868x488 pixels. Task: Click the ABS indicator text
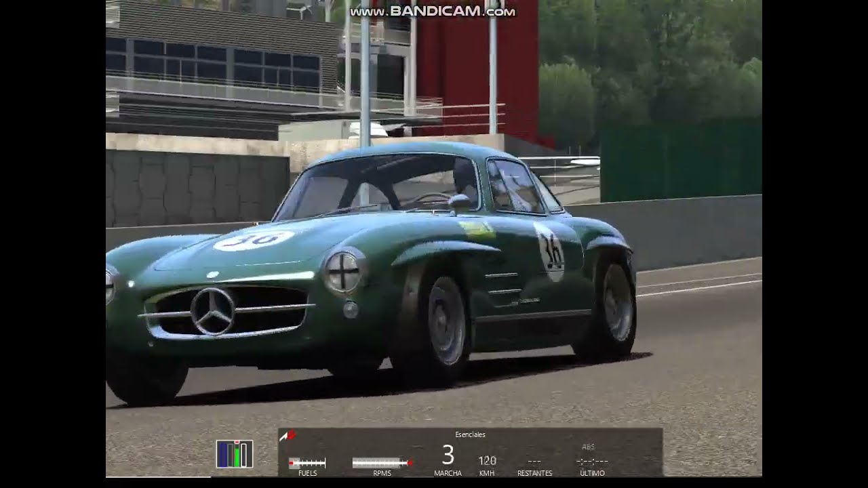click(x=589, y=447)
